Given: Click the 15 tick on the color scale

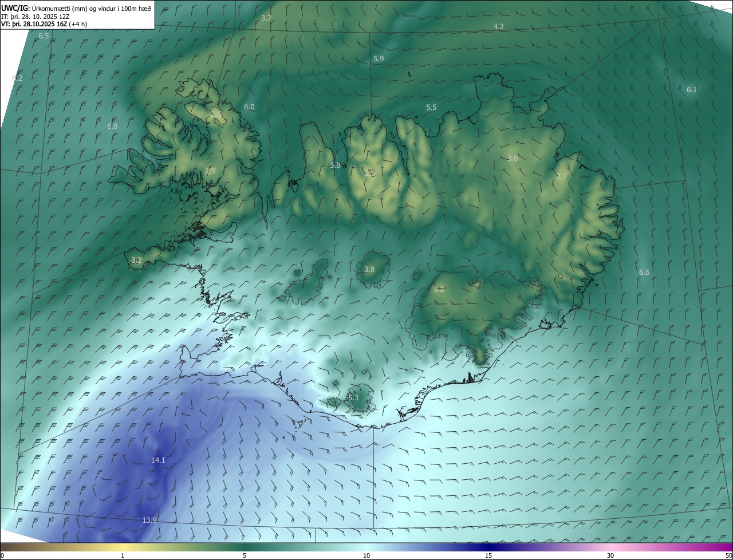Looking at the screenshot, I should tap(488, 555).
